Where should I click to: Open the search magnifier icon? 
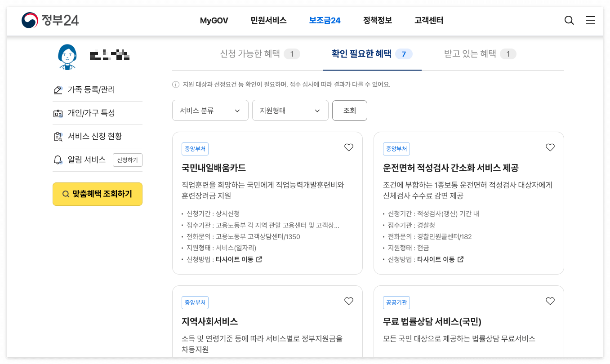pos(569,20)
